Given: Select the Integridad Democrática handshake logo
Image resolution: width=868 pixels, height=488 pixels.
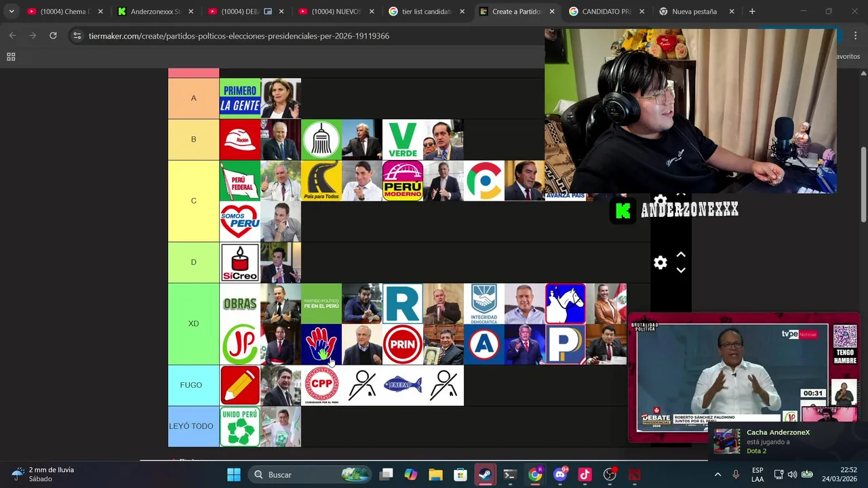Looking at the screenshot, I should tap(484, 304).
